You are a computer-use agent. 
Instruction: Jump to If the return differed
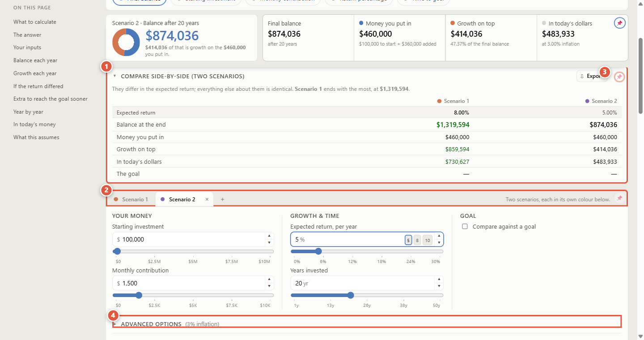38,86
